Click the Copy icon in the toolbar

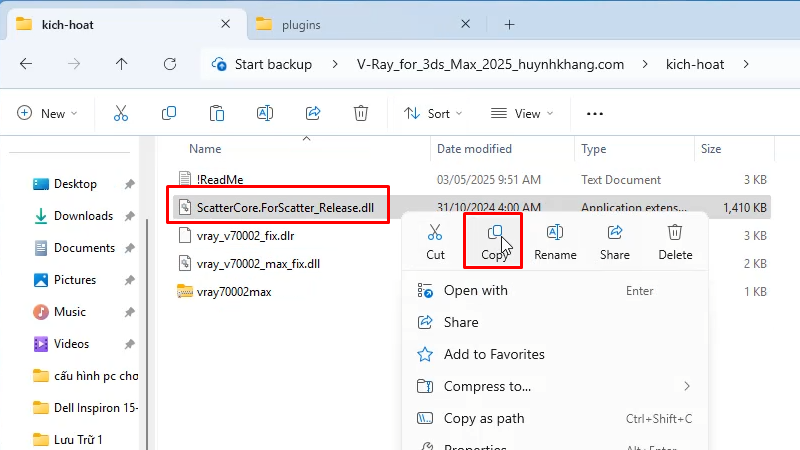click(169, 113)
